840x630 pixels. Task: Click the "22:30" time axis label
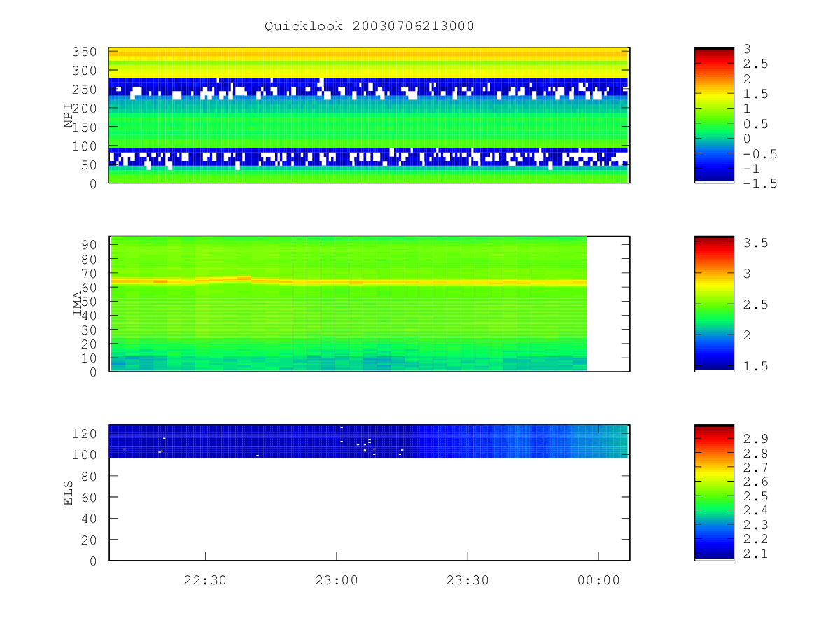point(205,580)
